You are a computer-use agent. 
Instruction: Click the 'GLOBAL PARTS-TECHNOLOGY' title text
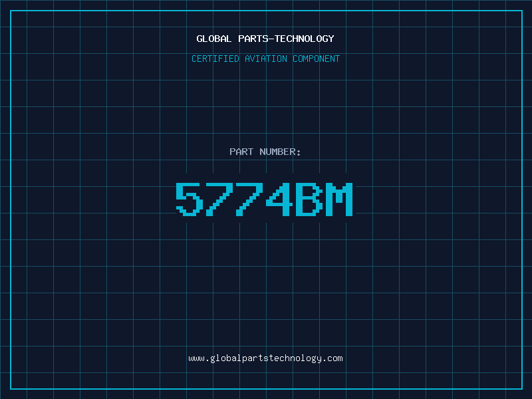click(x=265, y=39)
